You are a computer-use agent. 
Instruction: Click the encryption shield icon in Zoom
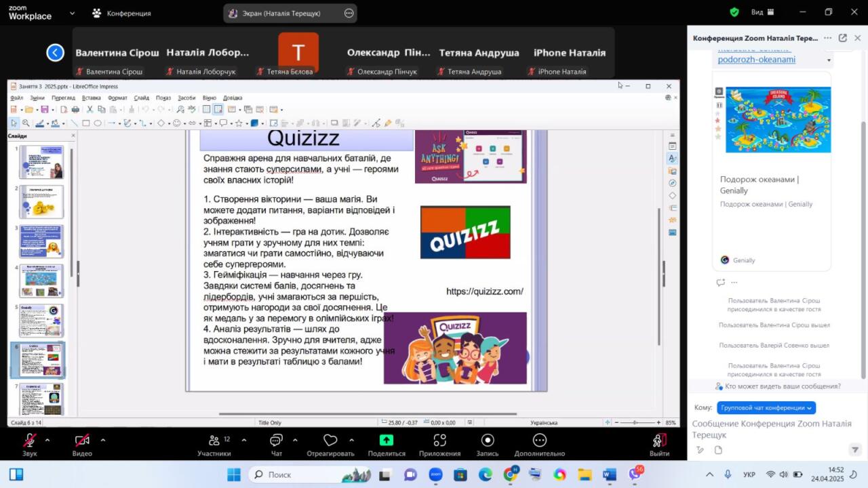tap(734, 12)
